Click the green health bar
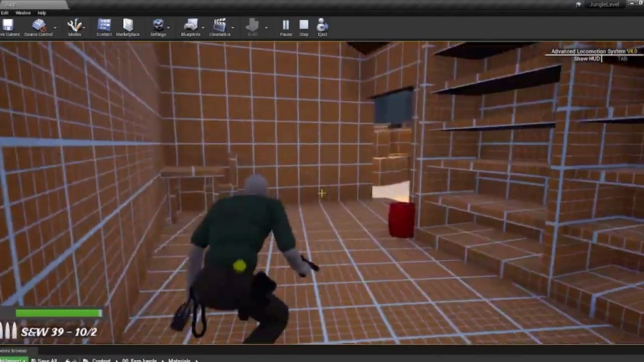644x362 pixels. click(58, 313)
